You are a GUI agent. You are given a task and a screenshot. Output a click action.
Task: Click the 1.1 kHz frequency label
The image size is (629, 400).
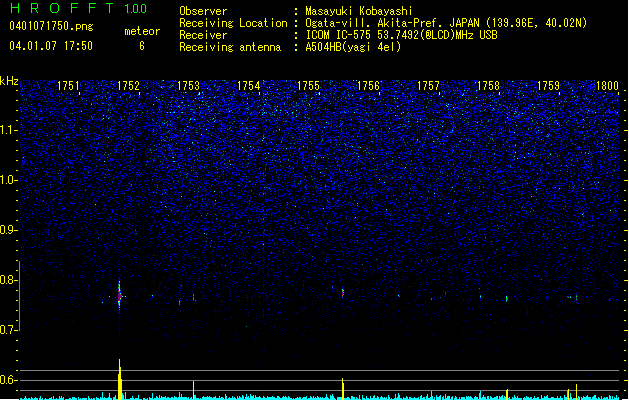tap(8, 130)
